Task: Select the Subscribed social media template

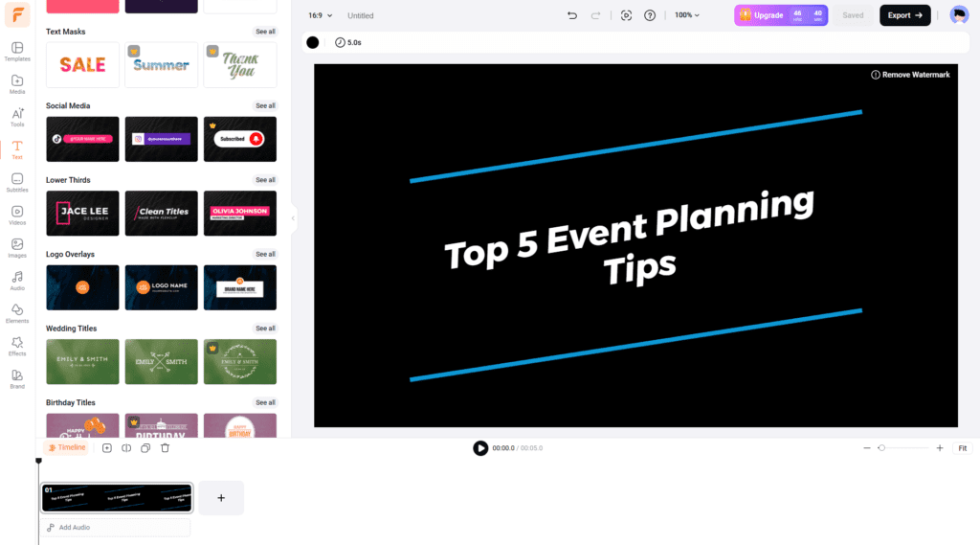Action: [240, 139]
